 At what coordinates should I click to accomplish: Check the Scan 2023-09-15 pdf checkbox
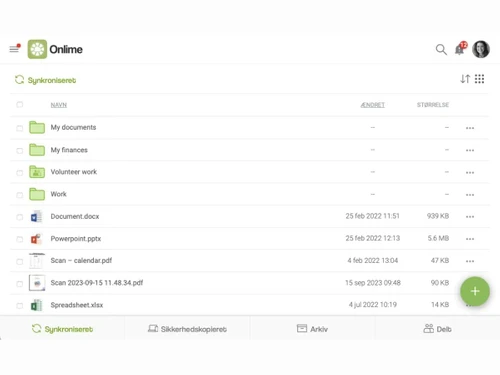(x=20, y=284)
